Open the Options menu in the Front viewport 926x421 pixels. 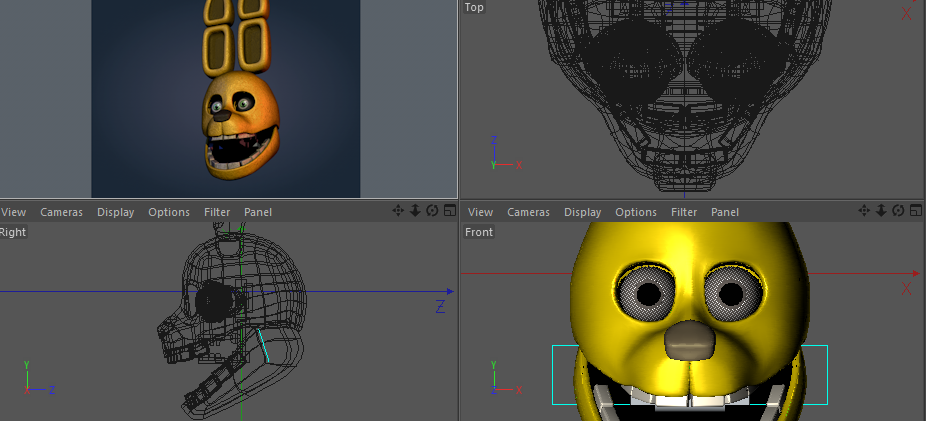click(636, 212)
